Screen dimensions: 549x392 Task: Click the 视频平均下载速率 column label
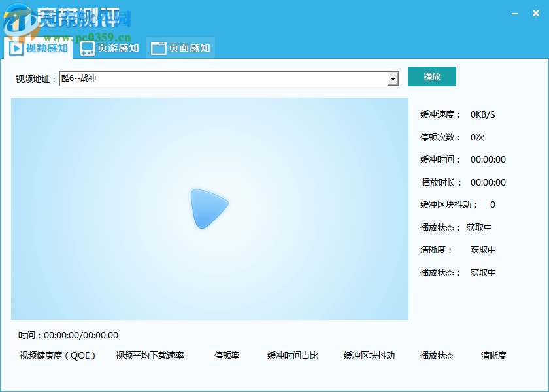[150, 355]
